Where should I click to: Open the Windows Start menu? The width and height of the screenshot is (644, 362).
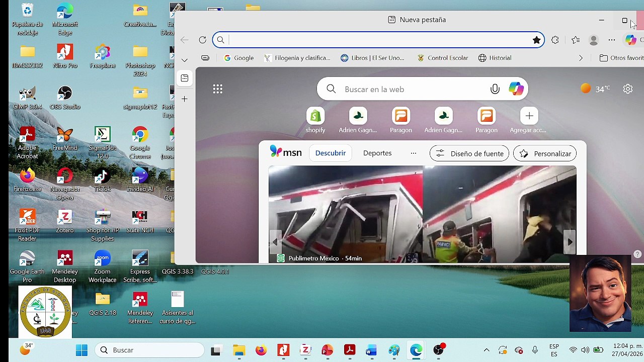82,350
